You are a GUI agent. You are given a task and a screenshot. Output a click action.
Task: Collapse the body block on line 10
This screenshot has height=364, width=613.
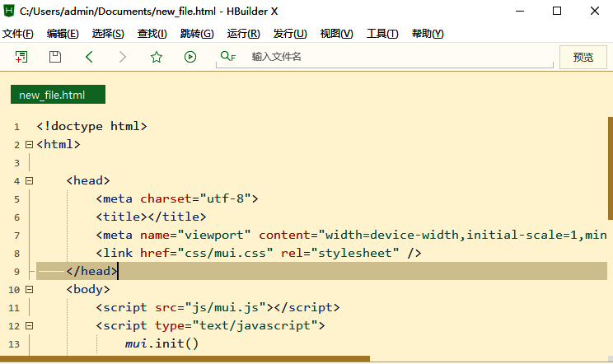29,289
